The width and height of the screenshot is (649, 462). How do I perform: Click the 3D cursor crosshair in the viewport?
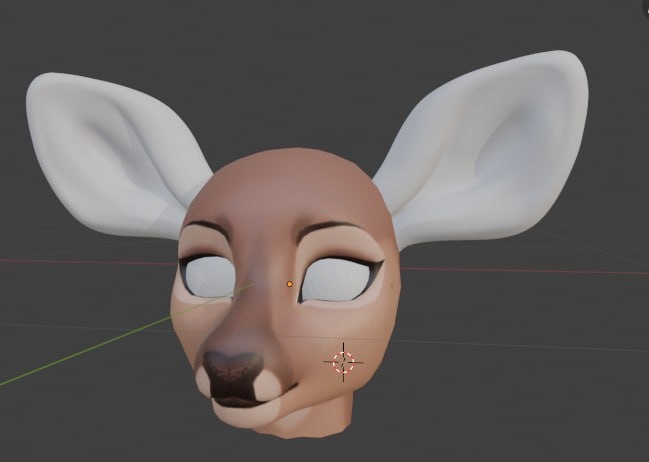click(x=342, y=362)
